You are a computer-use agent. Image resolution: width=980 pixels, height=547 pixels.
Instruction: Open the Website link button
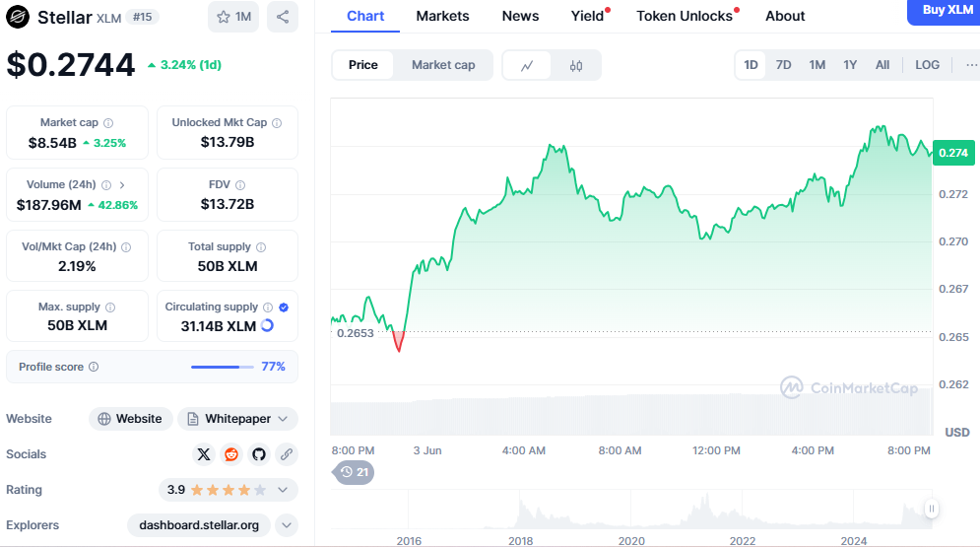pyautogui.click(x=130, y=419)
